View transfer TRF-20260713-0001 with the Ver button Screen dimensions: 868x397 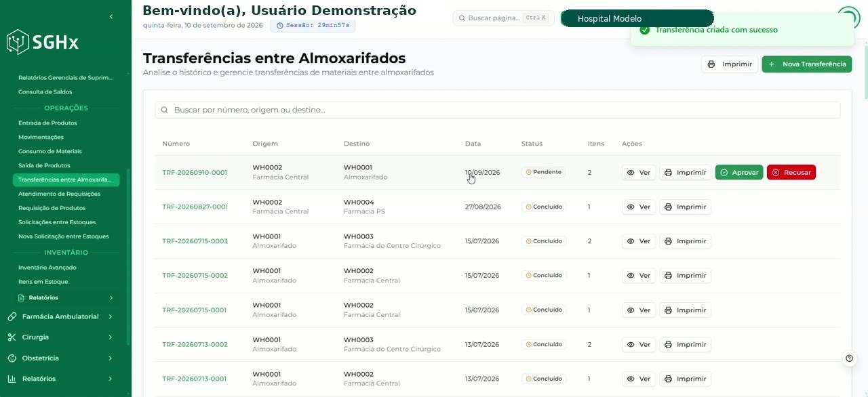click(x=639, y=379)
